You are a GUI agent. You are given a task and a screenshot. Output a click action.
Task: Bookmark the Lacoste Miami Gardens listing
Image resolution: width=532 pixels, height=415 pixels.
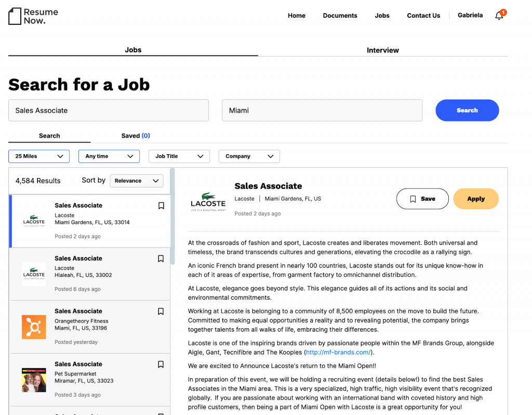pyautogui.click(x=161, y=206)
